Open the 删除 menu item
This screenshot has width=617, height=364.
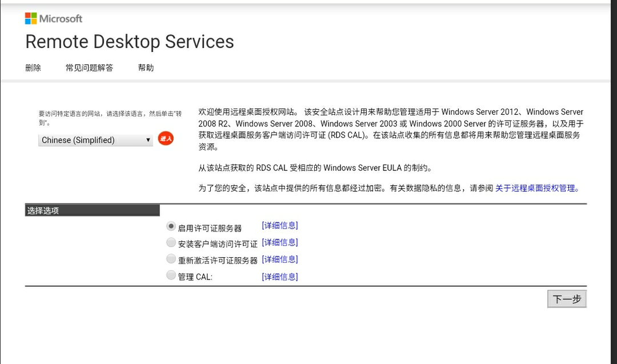(33, 67)
